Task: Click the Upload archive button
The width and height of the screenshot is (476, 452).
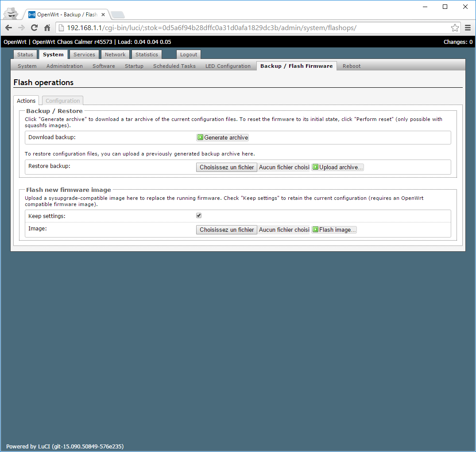Action: point(337,168)
